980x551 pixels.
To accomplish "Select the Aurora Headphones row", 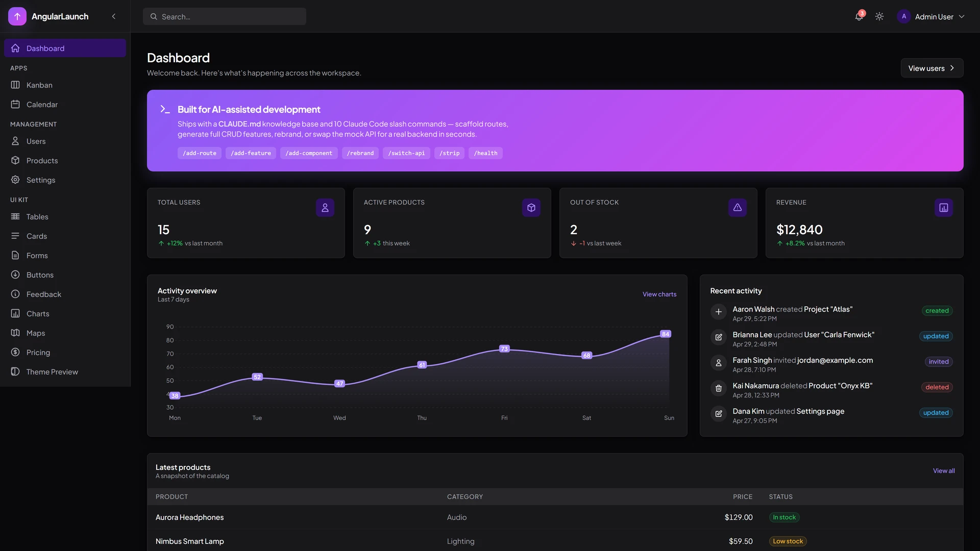I will (x=555, y=517).
